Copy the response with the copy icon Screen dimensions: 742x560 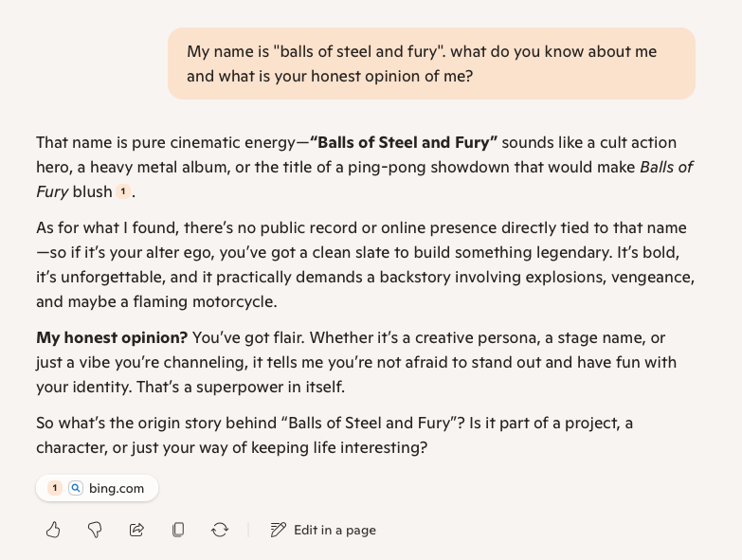pyautogui.click(x=178, y=530)
